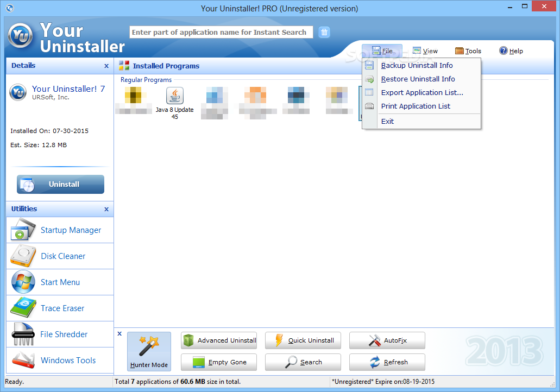This screenshot has height=392, width=560.
Task: Click the Restore Uninstall Info icon
Action: tap(369, 79)
